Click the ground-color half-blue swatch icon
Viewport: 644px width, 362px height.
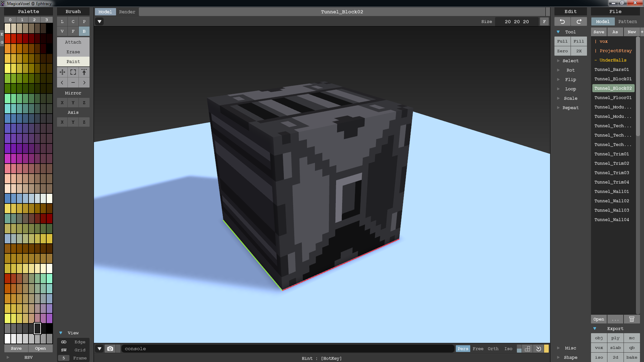(519, 349)
